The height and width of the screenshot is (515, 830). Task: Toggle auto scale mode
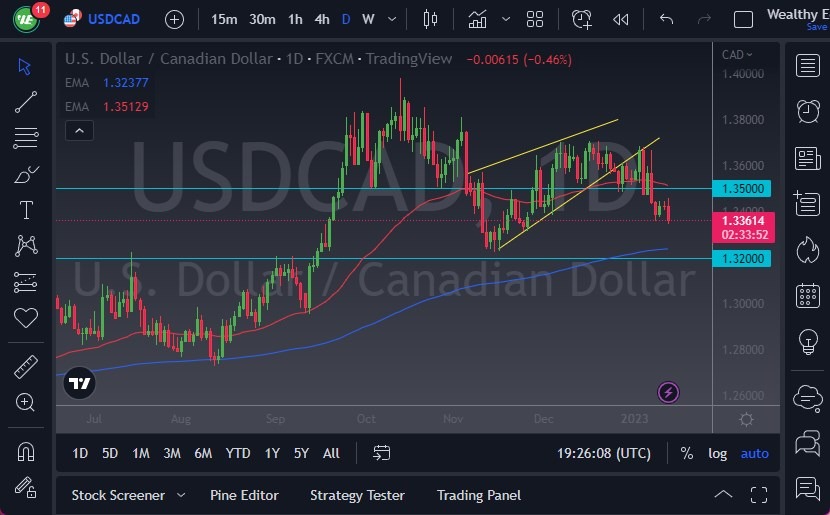click(754, 453)
